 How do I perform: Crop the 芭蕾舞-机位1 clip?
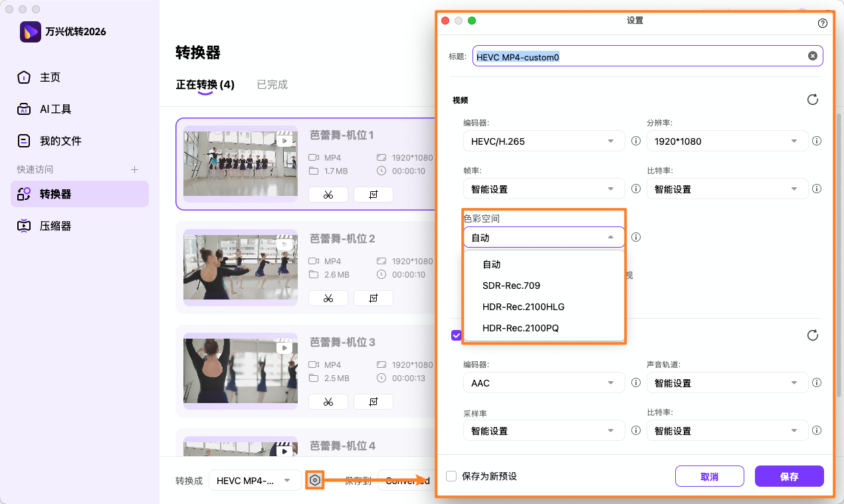click(x=373, y=195)
